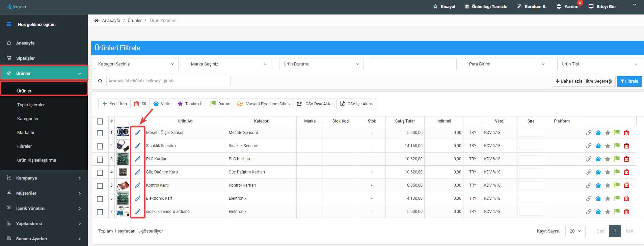Screen dimensions: 644x246
Task: Click showcase home icon in Güç Dağıtım Kartı row
Action: 598,172
